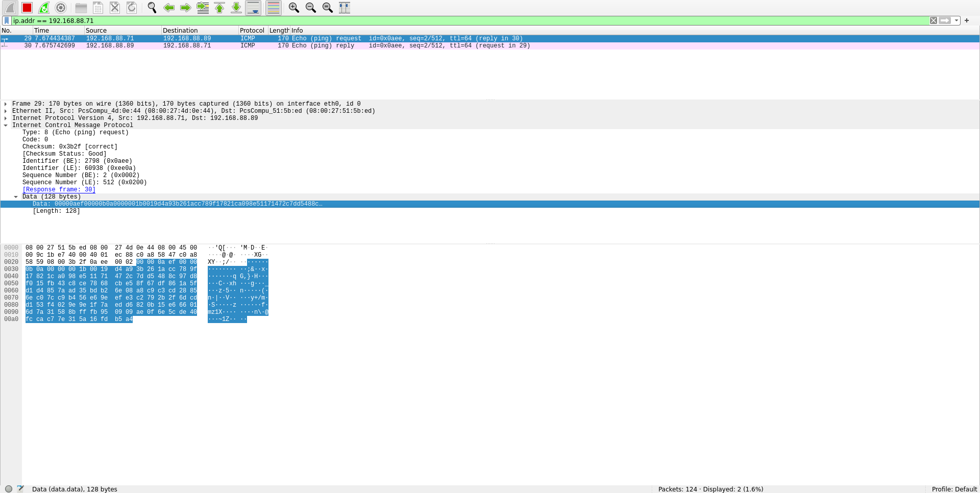Open Find Packet magnifier icon

click(152, 8)
